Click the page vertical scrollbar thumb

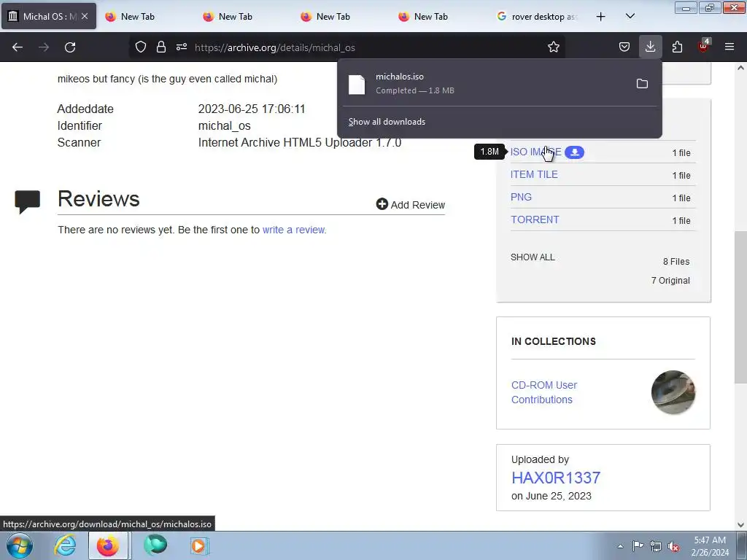[740, 307]
